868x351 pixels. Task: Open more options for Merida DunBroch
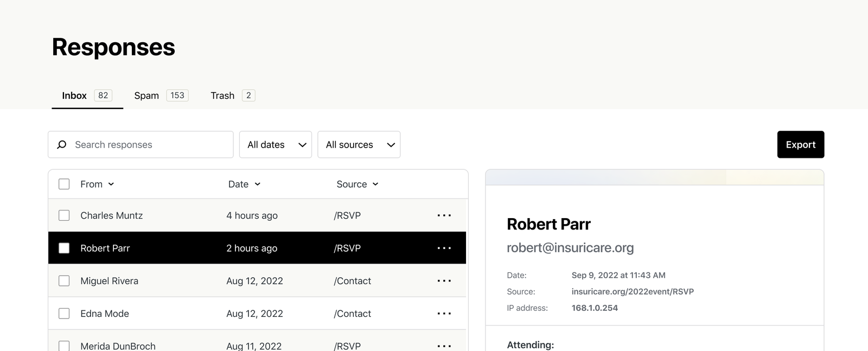click(x=444, y=346)
